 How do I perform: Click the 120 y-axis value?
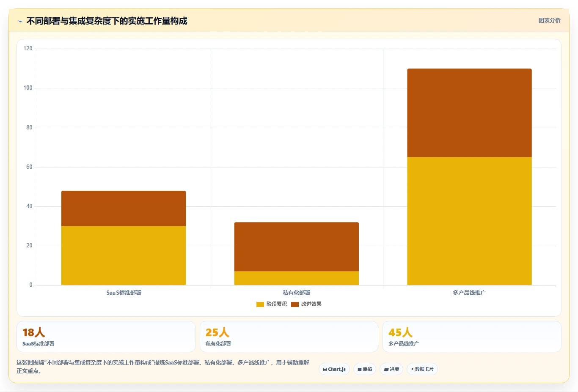point(28,49)
